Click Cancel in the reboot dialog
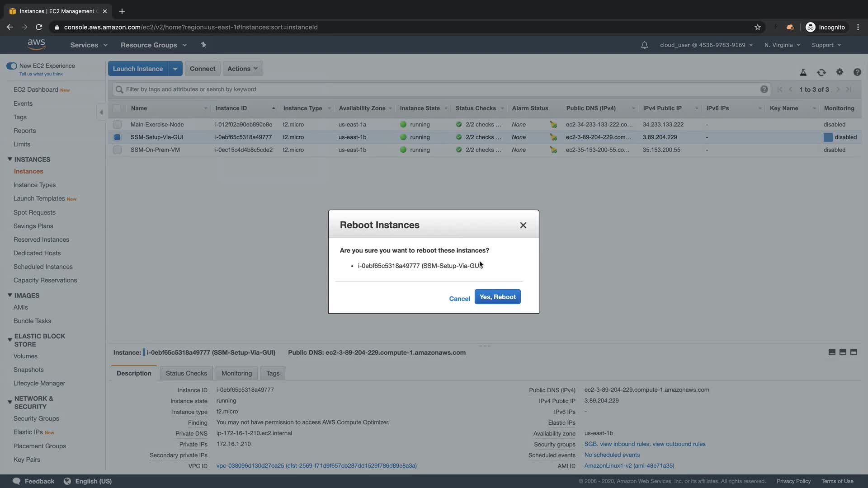This screenshot has height=488, width=868. tap(459, 299)
